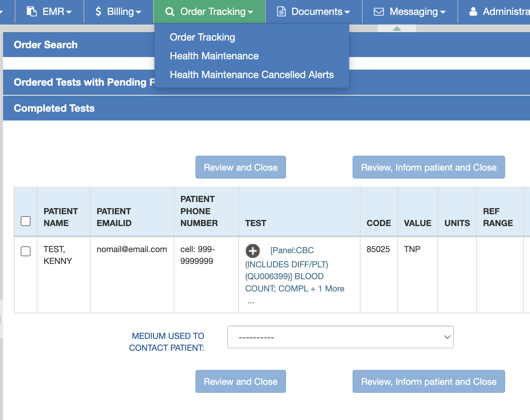Click the green collapse arrow under the navbar
Viewport: 530px width, 420px height.
click(397, 29)
